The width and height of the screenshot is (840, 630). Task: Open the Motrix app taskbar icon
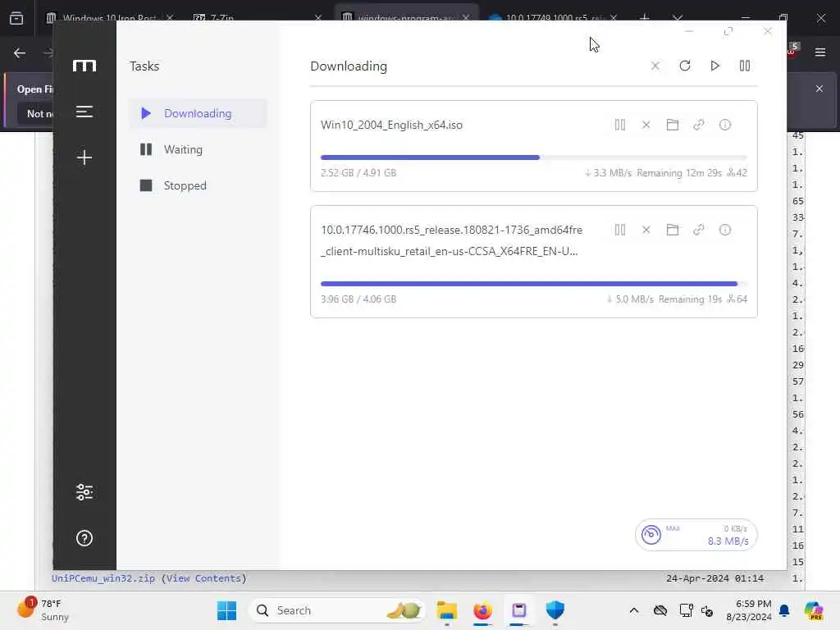click(x=518, y=610)
